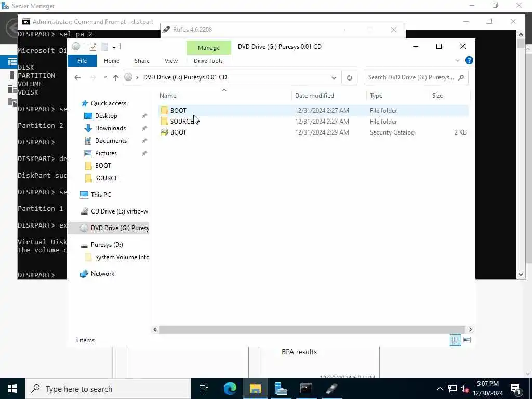The width and height of the screenshot is (532, 399).
Task: Click the horizontal scrollbar in file list
Action: (312, 329)
